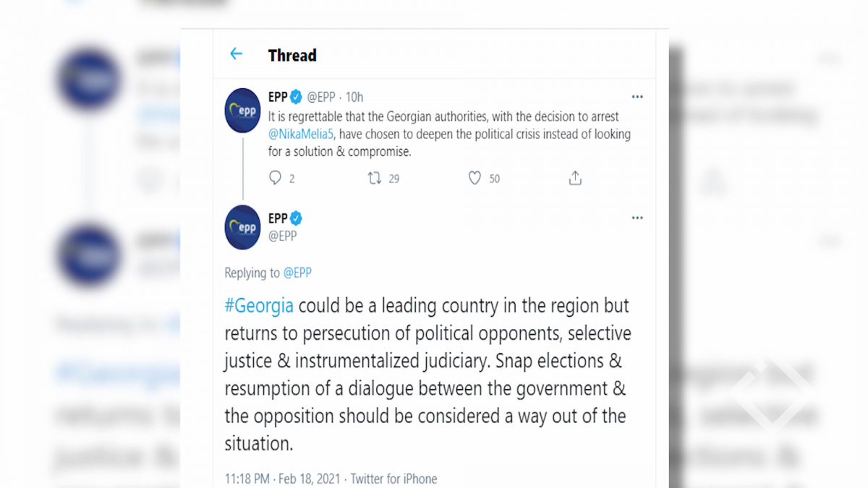
Task: Open the @NikaMelia5 mention link
Action: point(302,134)
